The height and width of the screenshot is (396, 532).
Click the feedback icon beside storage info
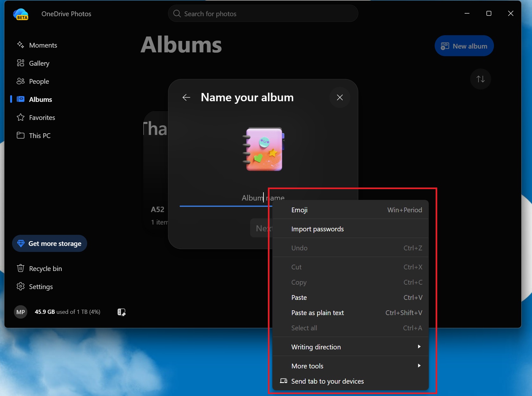coord(121,312)
